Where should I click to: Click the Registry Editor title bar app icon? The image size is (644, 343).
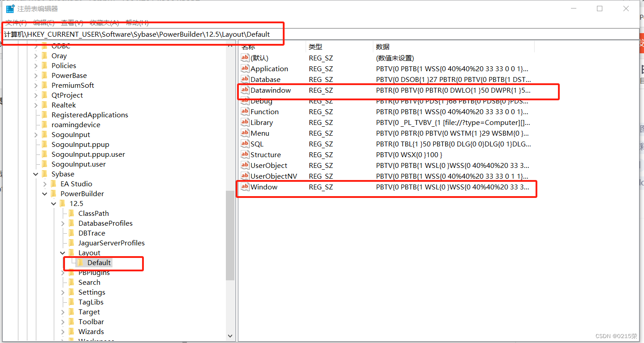point(10,9)
